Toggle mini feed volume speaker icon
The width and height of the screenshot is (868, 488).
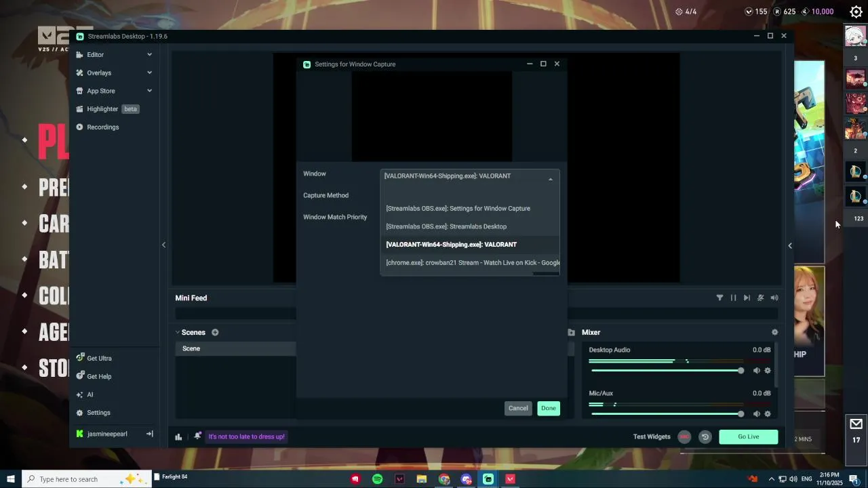pos(774,298)
